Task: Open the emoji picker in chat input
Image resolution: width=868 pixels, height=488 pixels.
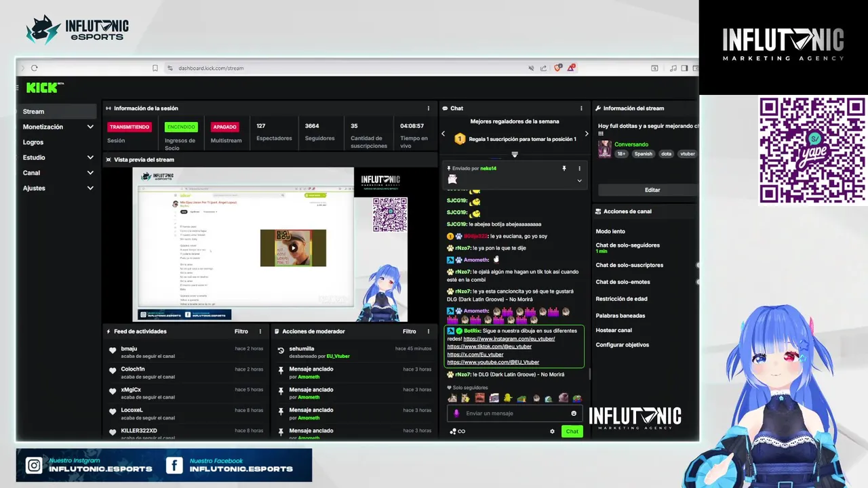Action: coord(574,413)
